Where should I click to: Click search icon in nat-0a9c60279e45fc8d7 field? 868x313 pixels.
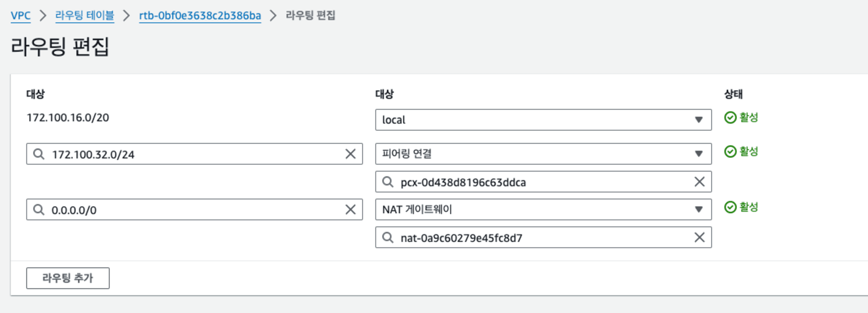tap(388, 237)
